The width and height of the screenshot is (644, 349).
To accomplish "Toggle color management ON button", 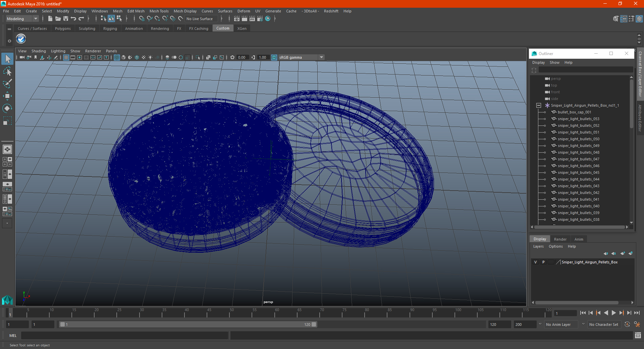I will pos(274,57).
